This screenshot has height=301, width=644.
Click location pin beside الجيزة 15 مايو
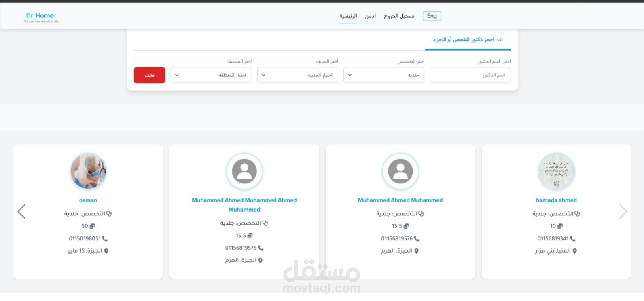(x=106, y=251)
